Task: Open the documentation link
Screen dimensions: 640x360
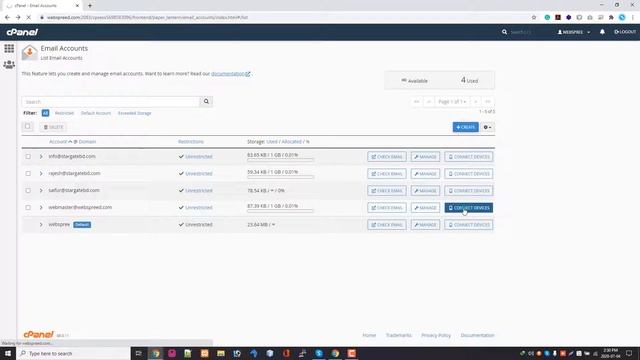Action: tap(231, 74)
